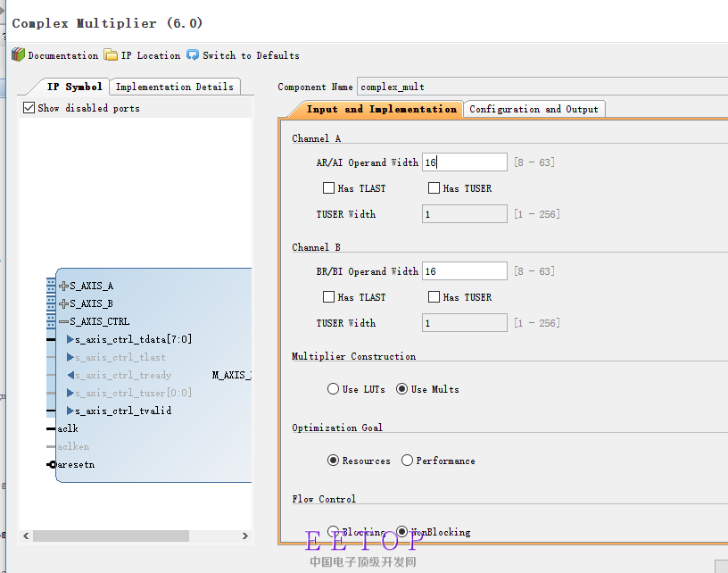Collapse the S_AXIS_CTRL interface
The height and width of the screenshot is (573, 728).
[x=63, y=321]
